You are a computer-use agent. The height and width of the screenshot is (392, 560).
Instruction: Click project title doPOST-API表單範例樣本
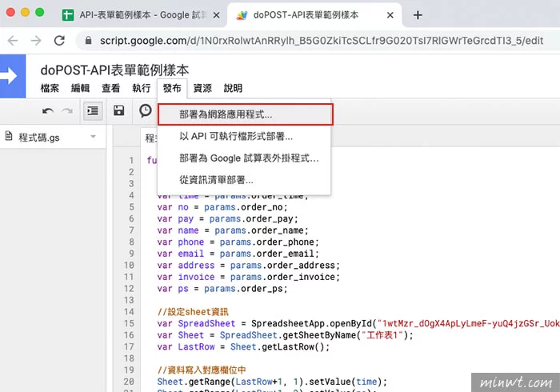pos(114,70)
